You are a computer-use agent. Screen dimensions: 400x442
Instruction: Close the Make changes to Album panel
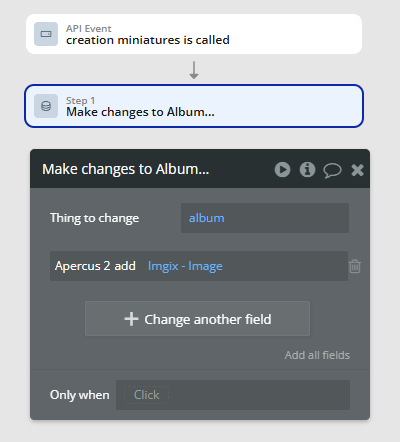[x=357, y=170]
